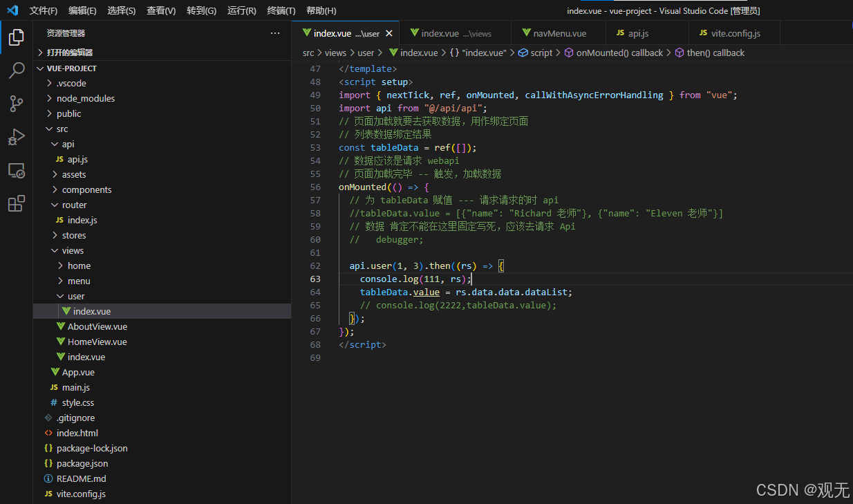Open the Explorer view in activity bar
853x504 pixels.
click(x=17, y=37)
